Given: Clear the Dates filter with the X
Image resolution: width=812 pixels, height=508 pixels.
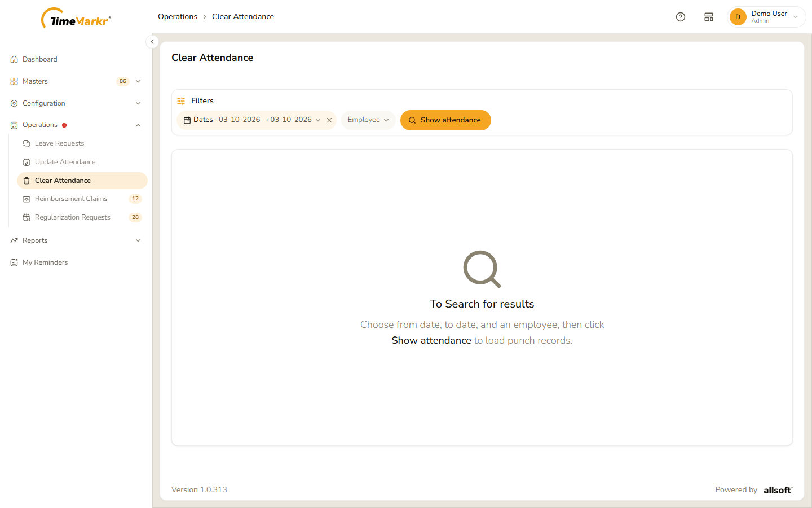Looking at the screenshot, I should [329, 120].
